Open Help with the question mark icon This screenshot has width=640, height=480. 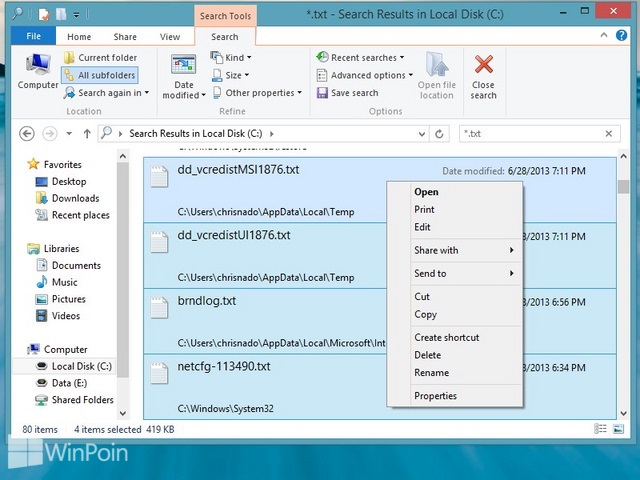click(x=621, y=36)
